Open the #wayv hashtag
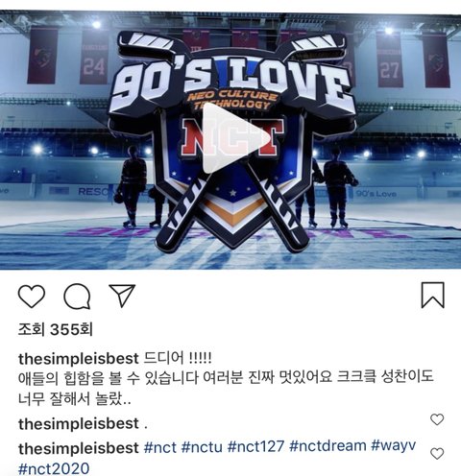This screenshot has width=461, height=476. click(394, 446)
